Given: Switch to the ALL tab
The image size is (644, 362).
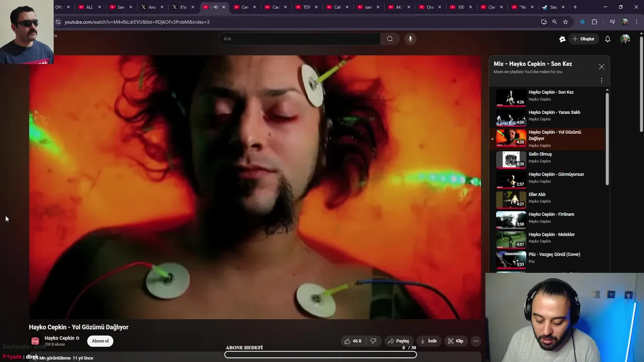Looking at the screenshot, I should tap(90, 7).
